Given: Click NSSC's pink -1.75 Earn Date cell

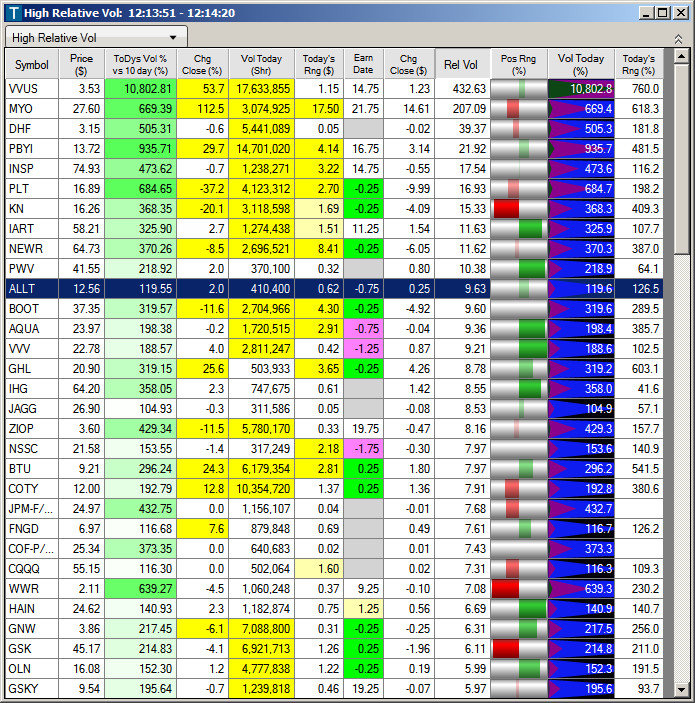Looking at the screenshot, I should (x=364, y=449).
